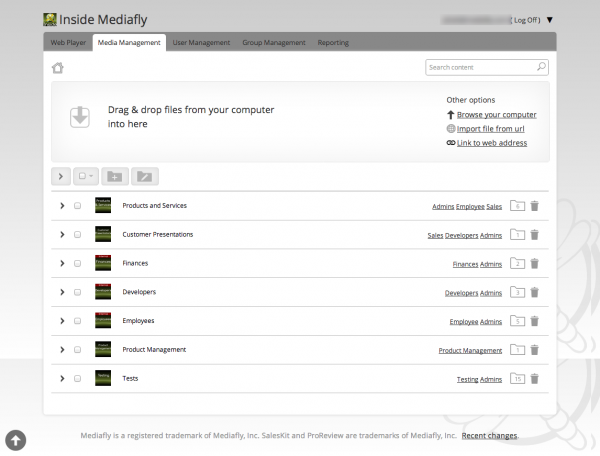The image size is (600, 456).
Task: Click the Finances group link
Action: [x=465, y=264]
